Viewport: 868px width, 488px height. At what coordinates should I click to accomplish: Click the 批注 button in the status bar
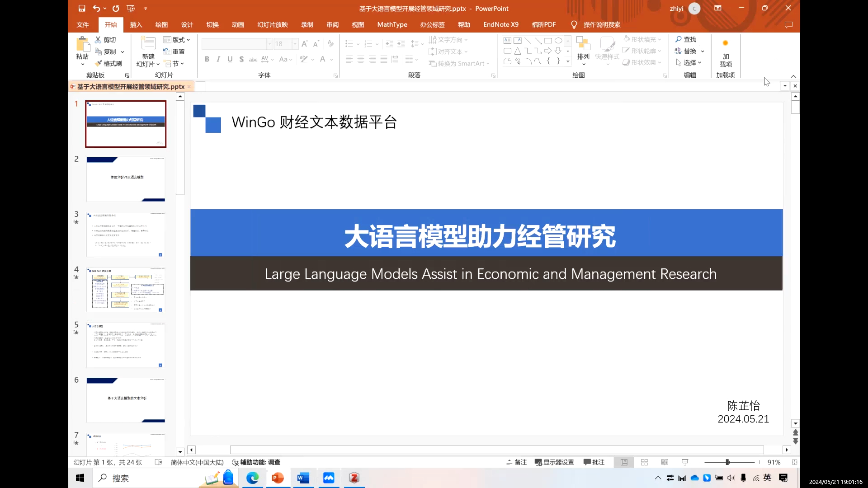594,462
